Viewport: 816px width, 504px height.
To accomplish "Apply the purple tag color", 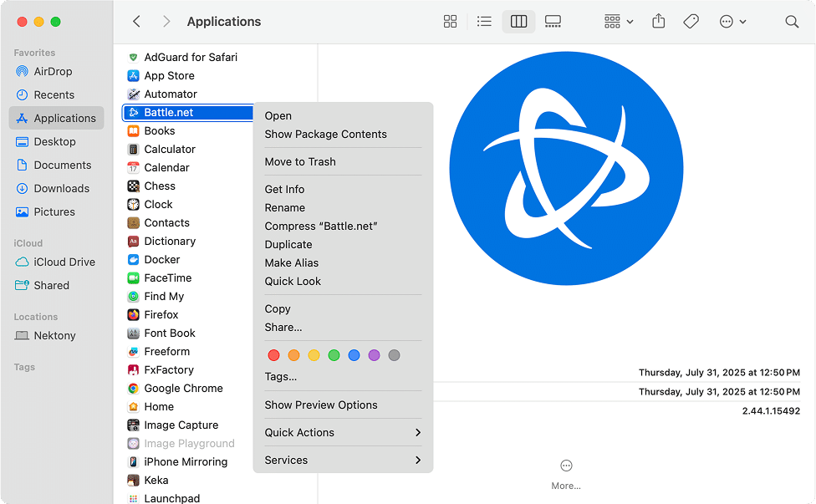I will point(375,355).
